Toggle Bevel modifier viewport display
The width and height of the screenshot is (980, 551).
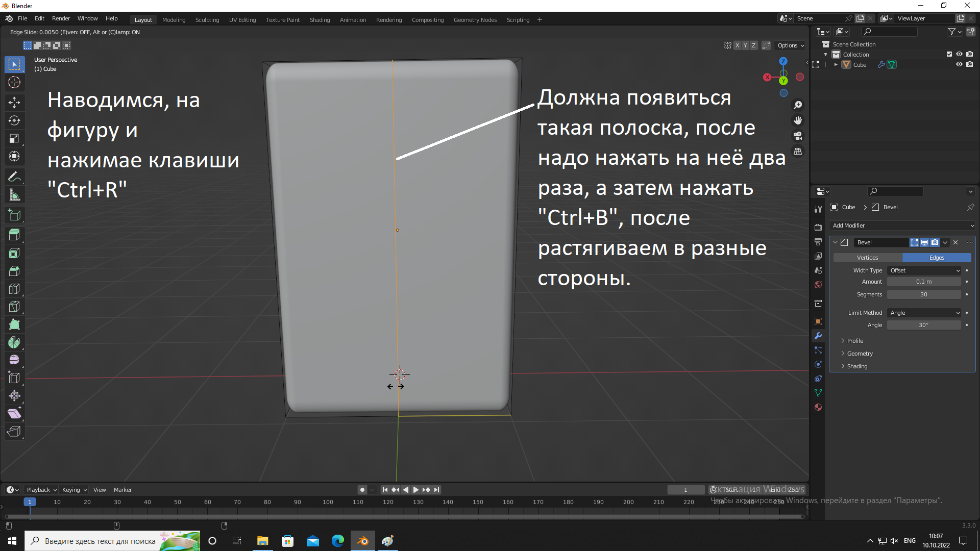point(924,242)
